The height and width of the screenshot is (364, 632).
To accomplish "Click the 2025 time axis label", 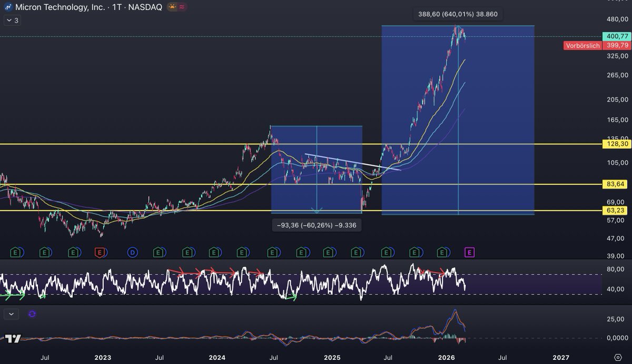I will (x=332, y=358).
